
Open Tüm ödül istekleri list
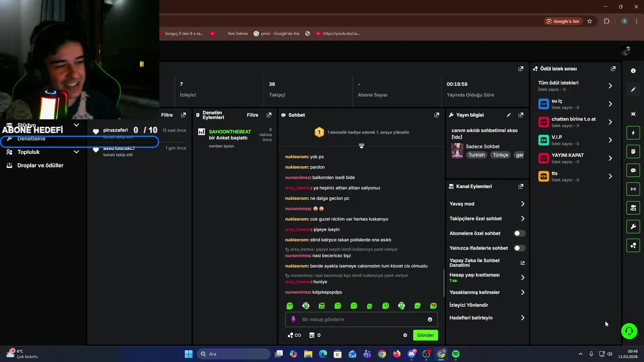click(x=576, y=85)
